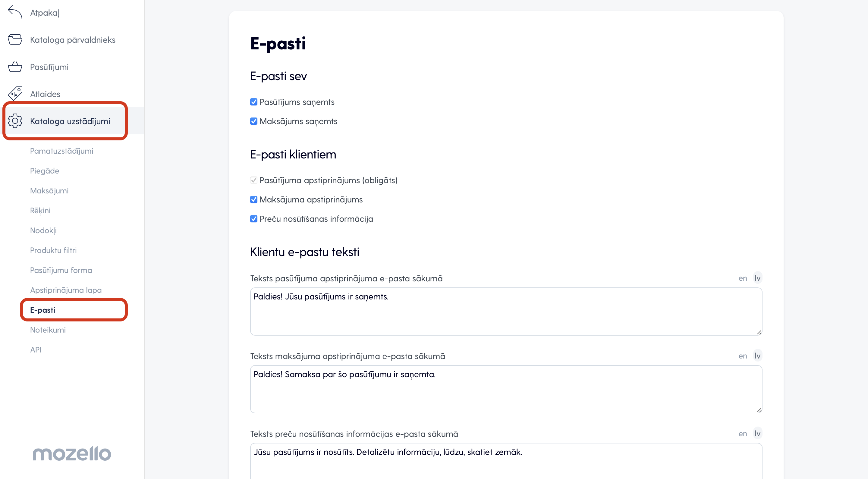The width and height of the screenshot is (868, 479).
Task: Click the Atpakaļ back arrow icon
Action: [15, 12]
